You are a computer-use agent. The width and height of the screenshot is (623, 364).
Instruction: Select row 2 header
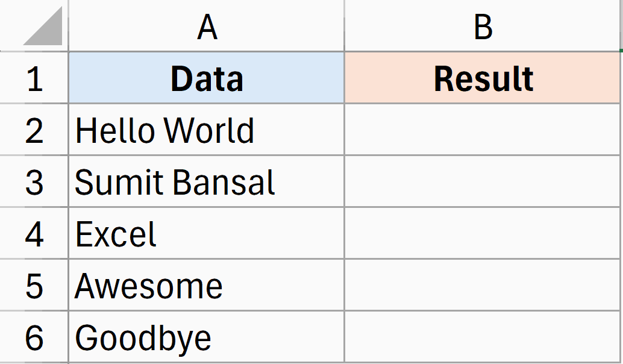point(34,130)
